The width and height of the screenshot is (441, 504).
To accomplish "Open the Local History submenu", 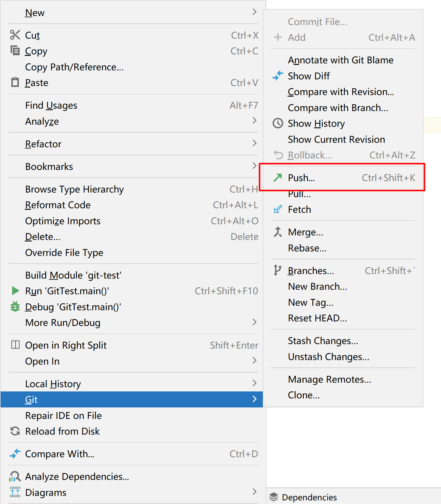I will pos(254,383).
